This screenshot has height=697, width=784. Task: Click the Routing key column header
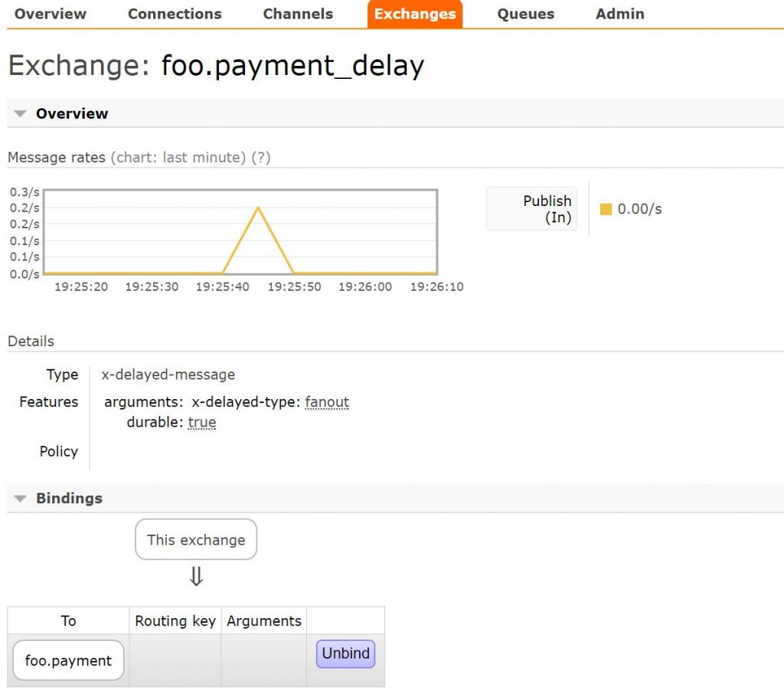pyautogui.click(x=175, y=620)
